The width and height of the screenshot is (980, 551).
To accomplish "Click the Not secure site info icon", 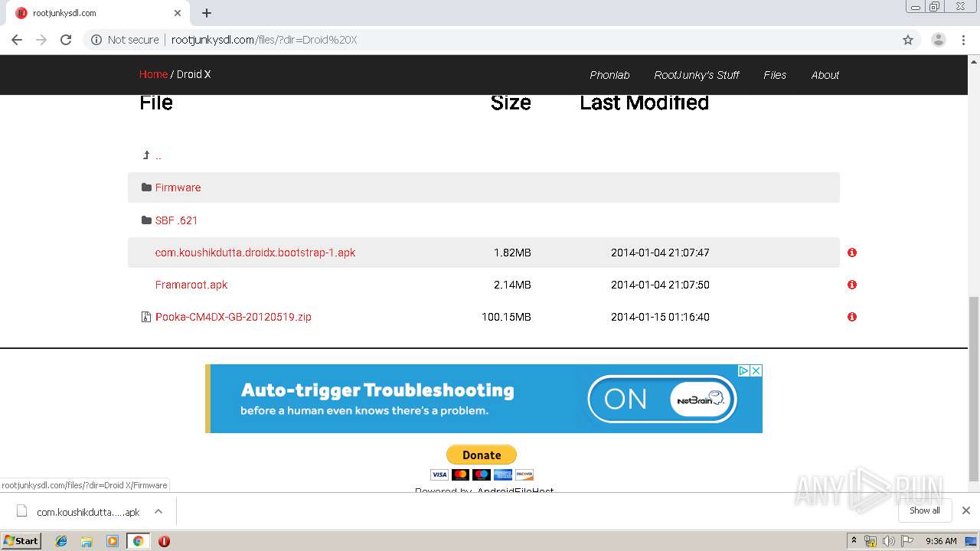I will 96,40.
